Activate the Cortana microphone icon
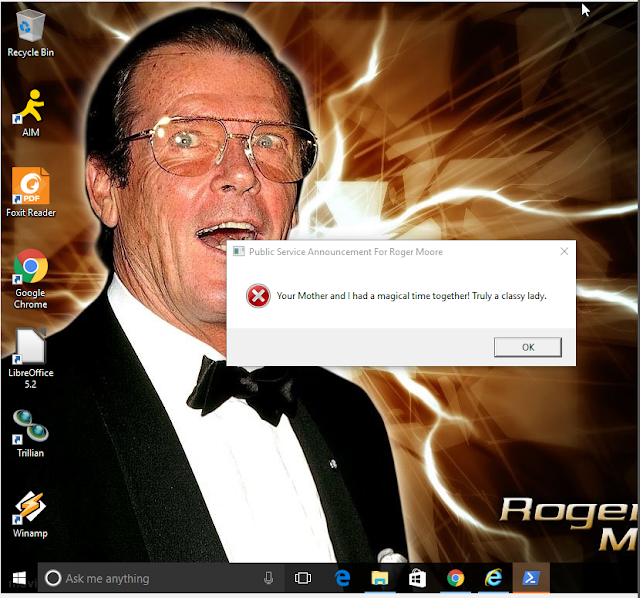The width and height of the screenshot is (640, 598). [x=268, y=578]
